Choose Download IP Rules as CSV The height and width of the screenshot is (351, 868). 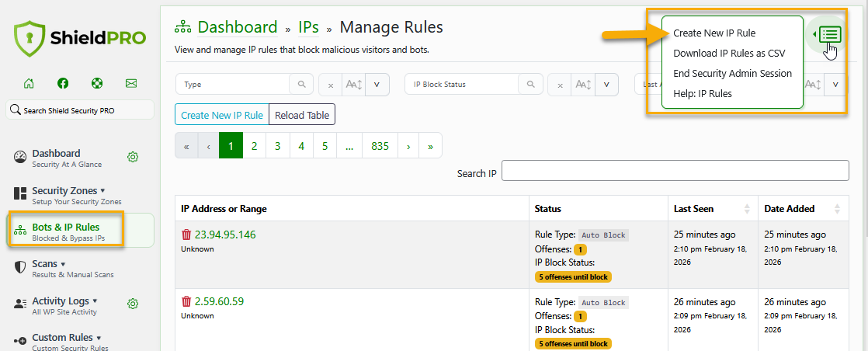(729, 53)
